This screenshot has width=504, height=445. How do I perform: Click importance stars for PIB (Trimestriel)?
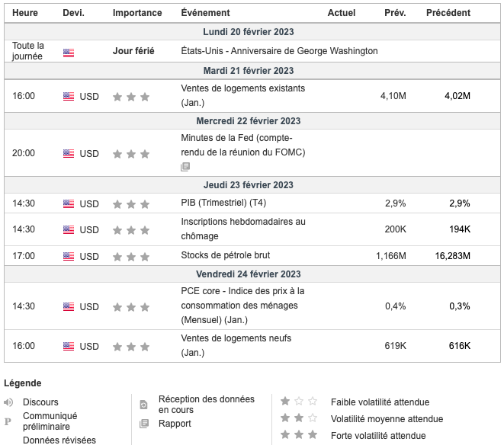pos(131,204)
